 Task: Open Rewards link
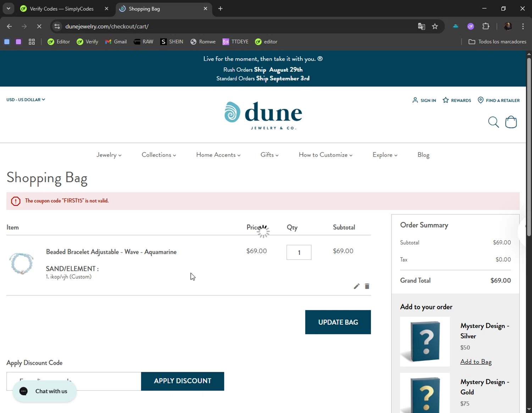[457, 100]
